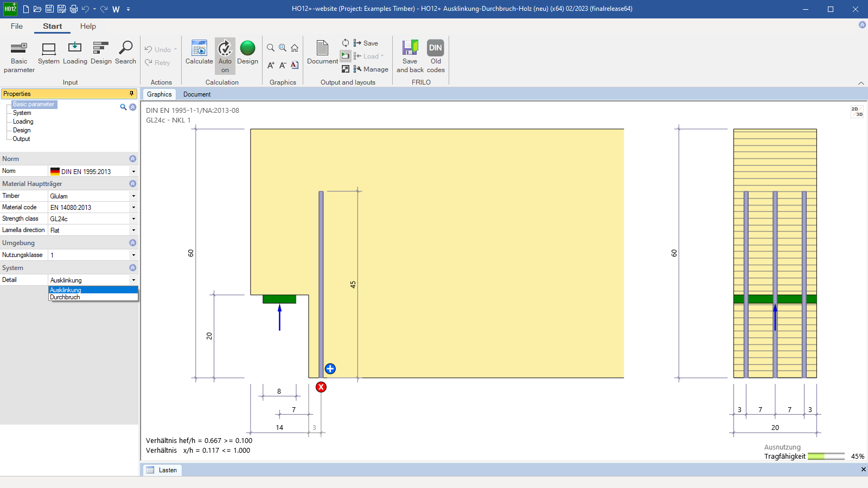Click the print icon in title bar
The height and width of the screenshot is (488, 868).
74,9
